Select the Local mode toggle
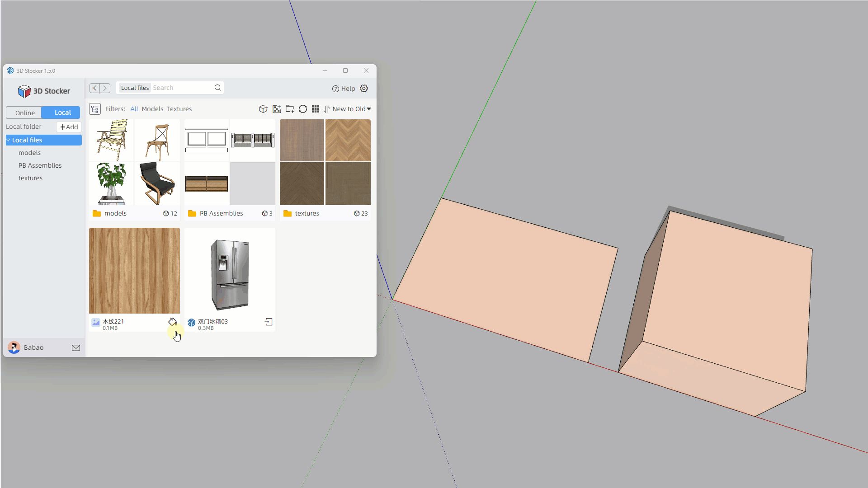 point(62,113)
